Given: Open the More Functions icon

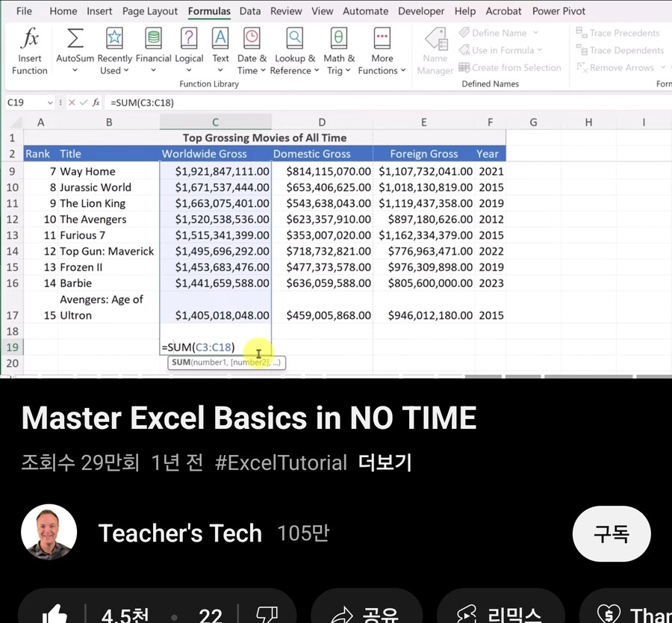Looking at the screenshot, I should click(382, 38).
